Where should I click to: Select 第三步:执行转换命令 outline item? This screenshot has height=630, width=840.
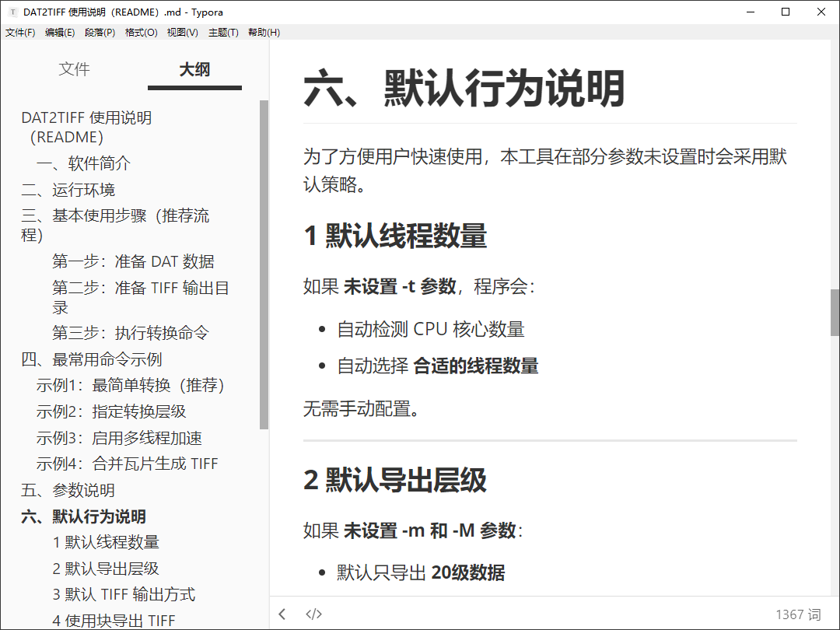(x=131, y=333)
